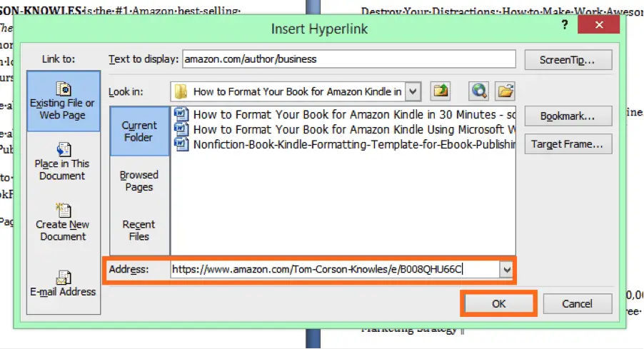The height and width of the screenshot is (349, 644).
Task: Click the dialog Help question mark
Action: point(565,25)
